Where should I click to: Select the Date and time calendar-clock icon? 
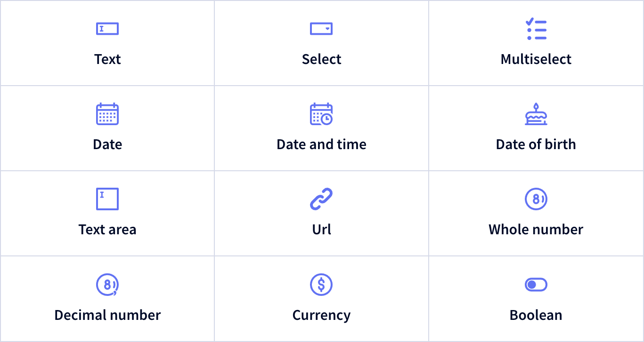[321, 114]
